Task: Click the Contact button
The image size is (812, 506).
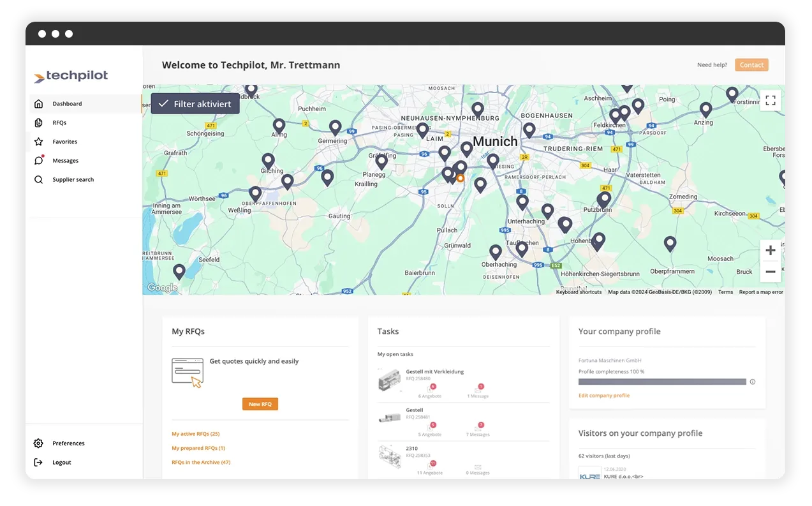Action: (x=751, y=65)
